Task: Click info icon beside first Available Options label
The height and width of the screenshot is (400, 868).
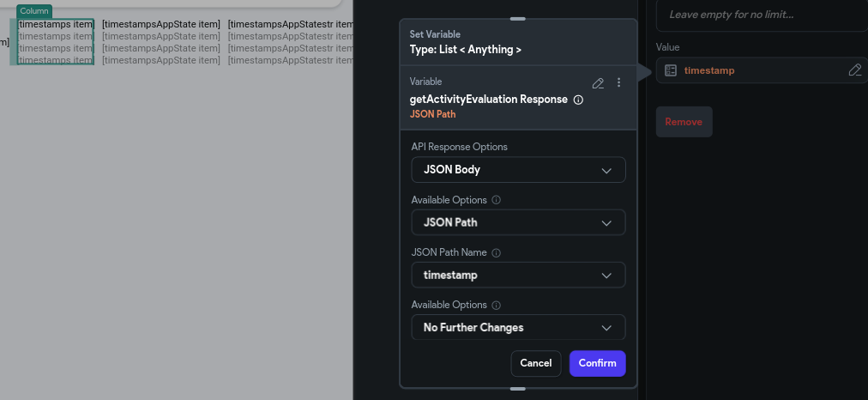Action: click(x=496, y=200)
